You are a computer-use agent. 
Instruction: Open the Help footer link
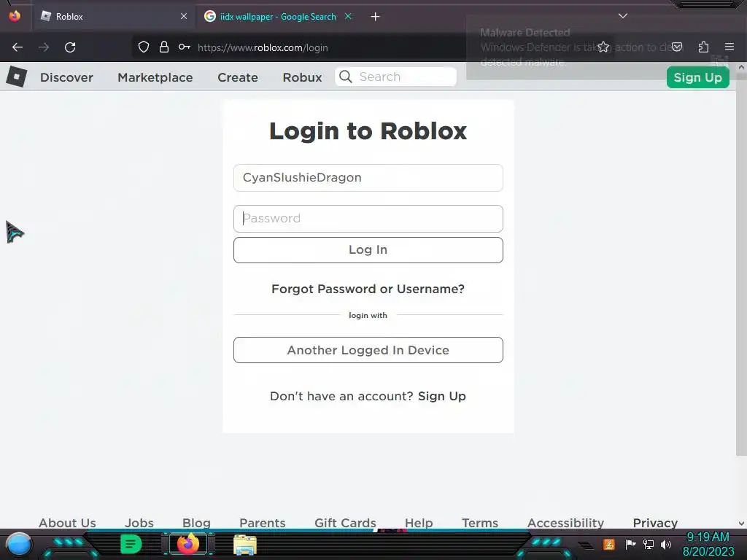(419, 522)
